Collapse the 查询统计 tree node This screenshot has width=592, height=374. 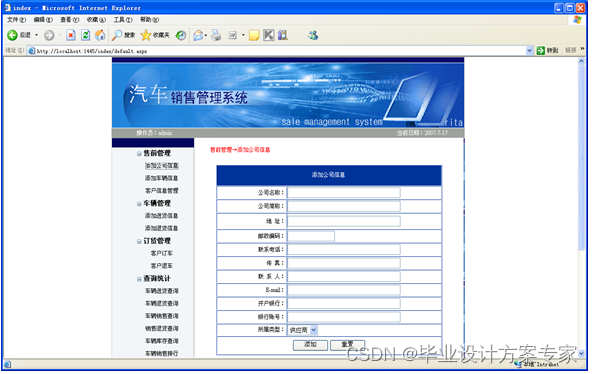139,280
